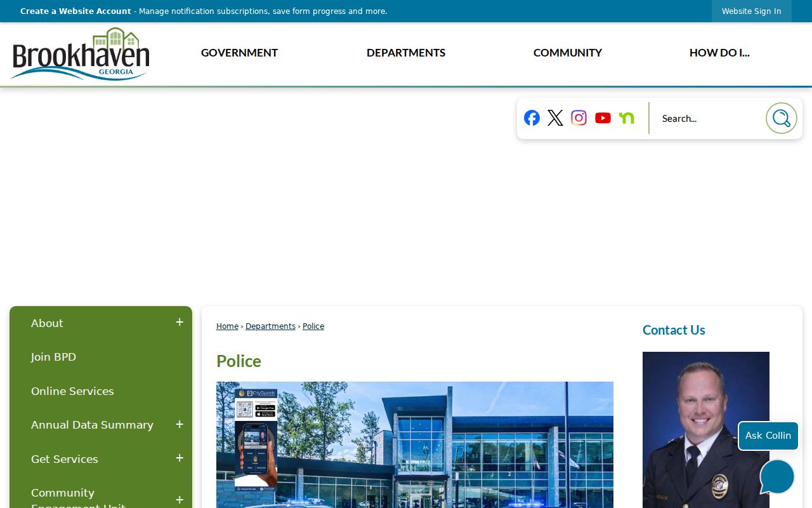The width and height of the screenshot is (812, 508).
Task: Expand the Annual Data Summary submenu
Action: coord(180,424)
